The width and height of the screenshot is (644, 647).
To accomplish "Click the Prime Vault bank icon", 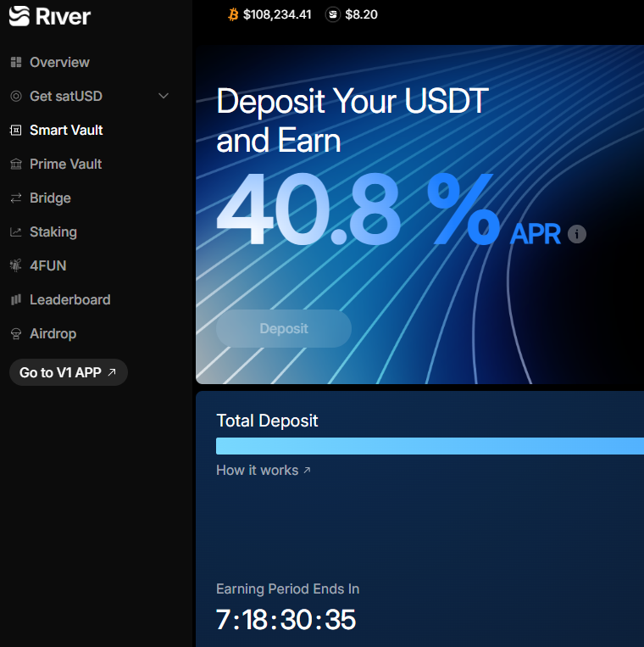I will click(x=16, y=165).
